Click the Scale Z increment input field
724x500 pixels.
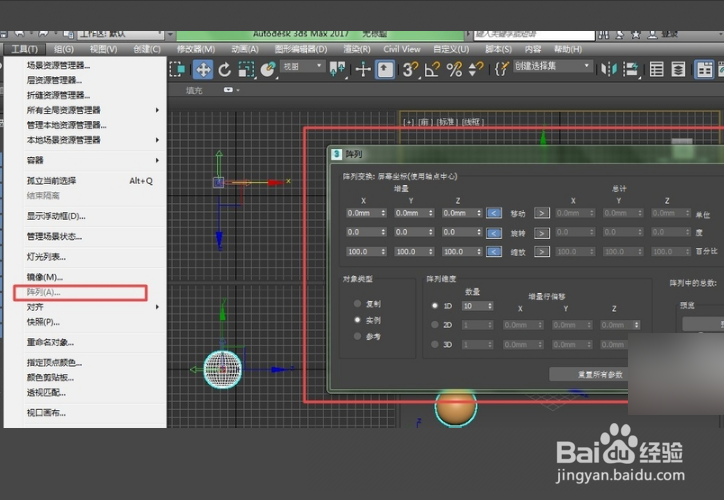tap(458, 252)
